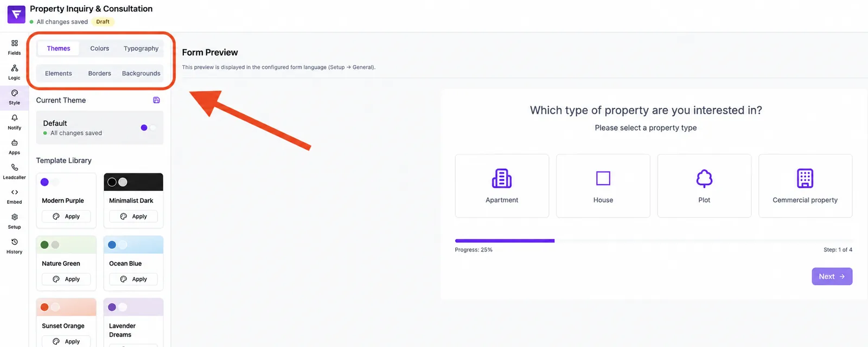Click the Property Inquiry & Consultation title
The width and height of the screenshot is (868, 347).
[91, 9]
